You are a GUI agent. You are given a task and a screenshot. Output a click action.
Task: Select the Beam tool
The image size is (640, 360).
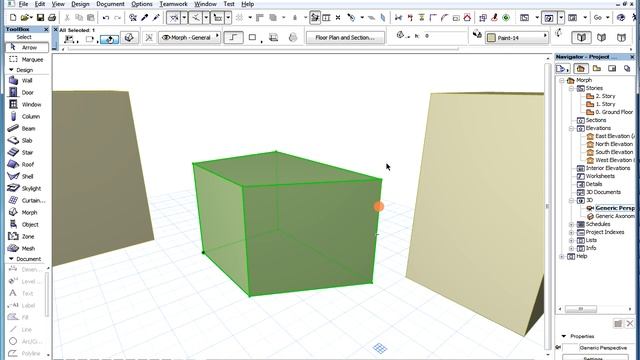[x=27, y=128]
